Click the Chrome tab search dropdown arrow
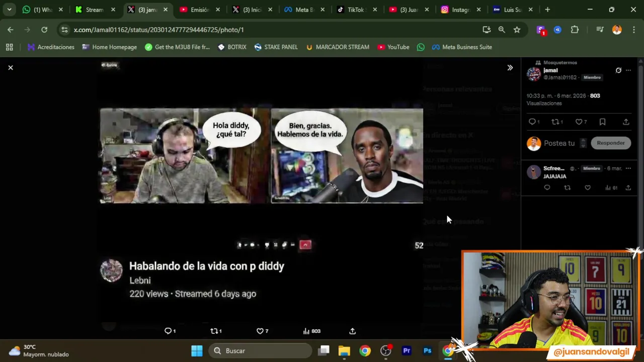644x362 pixels. click(9, 10)
